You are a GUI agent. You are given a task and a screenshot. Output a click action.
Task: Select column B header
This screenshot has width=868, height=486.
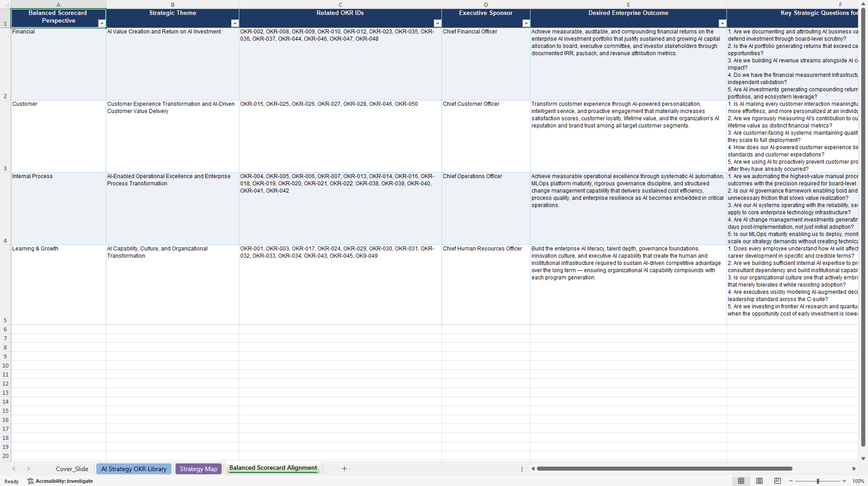click(172, 5)
